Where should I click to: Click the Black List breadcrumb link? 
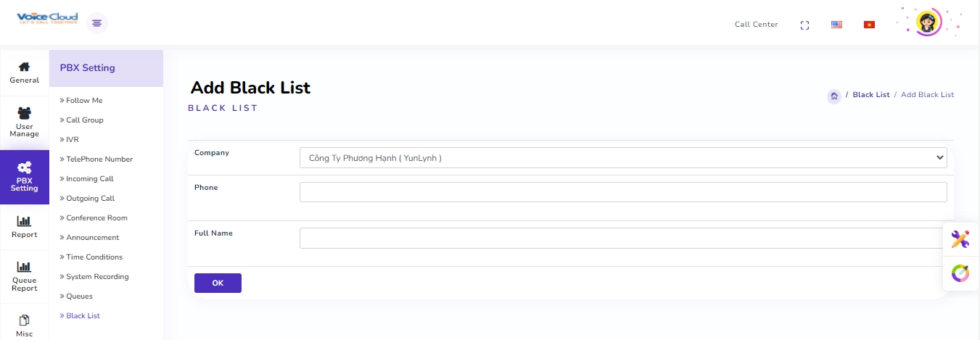click(870, 95)
